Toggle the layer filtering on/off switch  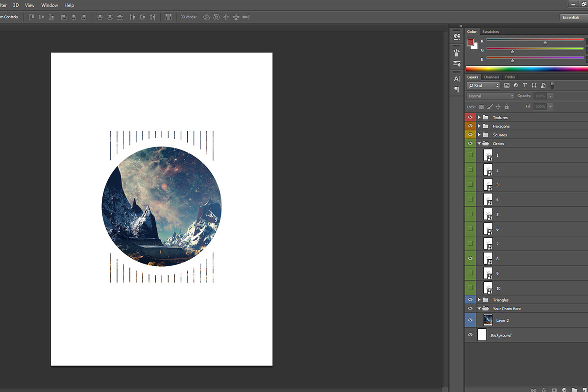tap(552, 85)
